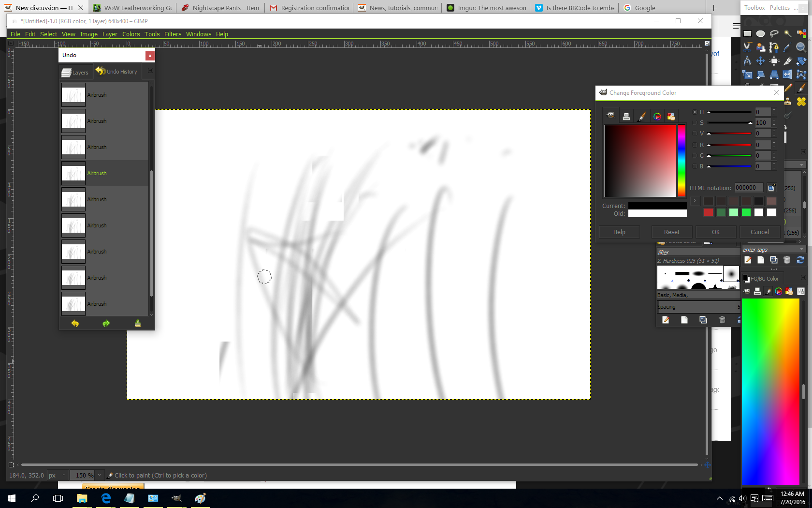Select the Clone stamp tool
This screenshot has height=508, width=812.
pyautogui.click(x=788, y=101)
